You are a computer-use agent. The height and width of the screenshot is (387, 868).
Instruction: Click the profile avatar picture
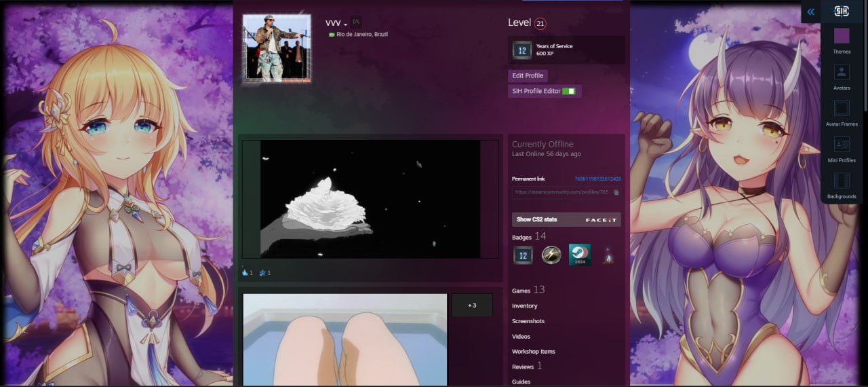(277, 49)
